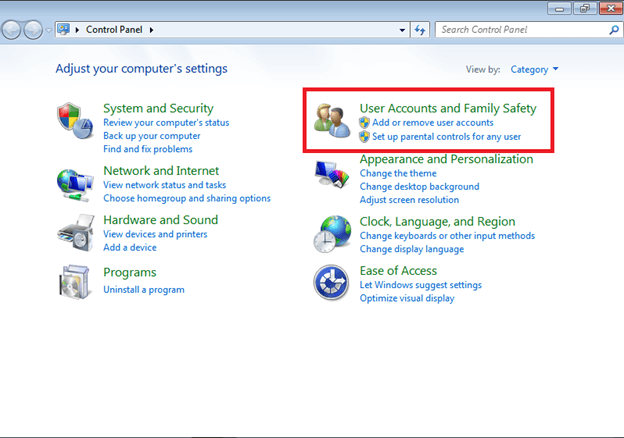624x438 pixels.
Task: Expand the address bar history dropdown
Action: [x=402, y=30]
